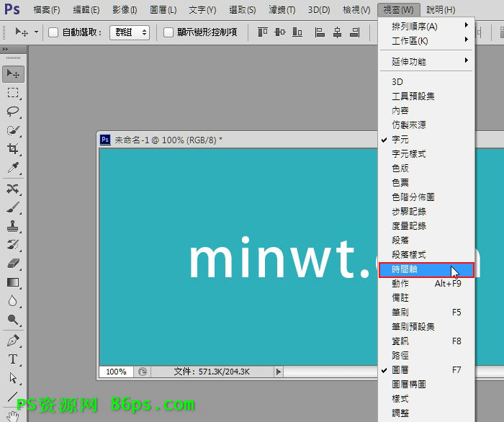Enable the 自動選取 checkbox
The width and height of the screenshot is (504, 422).
(x=53, y=32)
